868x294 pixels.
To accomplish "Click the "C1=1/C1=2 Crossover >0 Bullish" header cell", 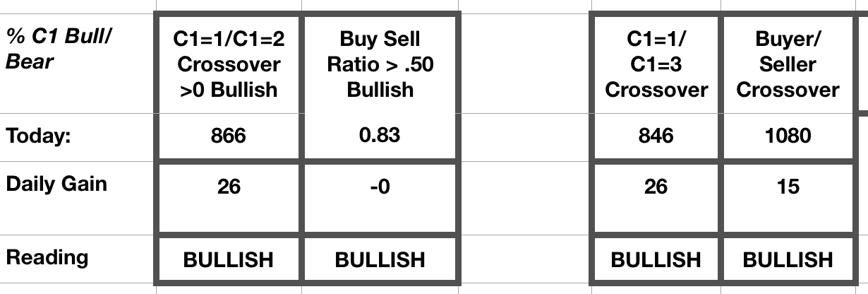I will [x=228, y=64].
